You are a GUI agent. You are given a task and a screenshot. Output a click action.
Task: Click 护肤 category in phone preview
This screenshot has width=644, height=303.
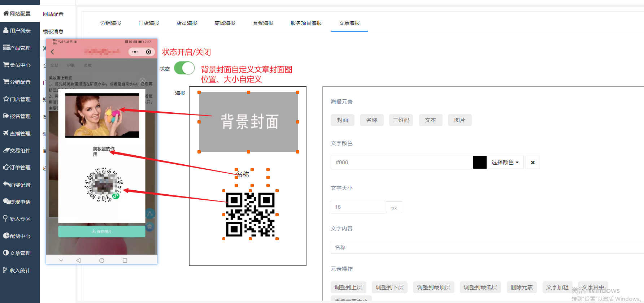tap(71, 65)
